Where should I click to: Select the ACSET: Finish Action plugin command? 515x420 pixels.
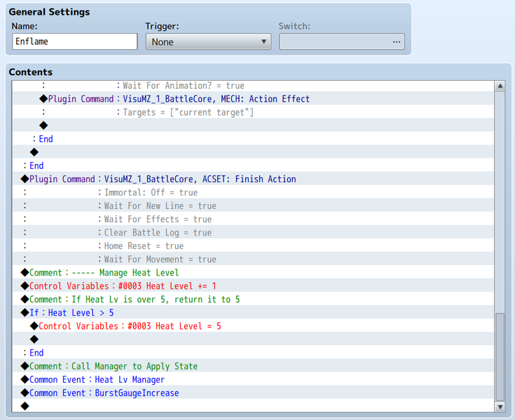[200, 179]
